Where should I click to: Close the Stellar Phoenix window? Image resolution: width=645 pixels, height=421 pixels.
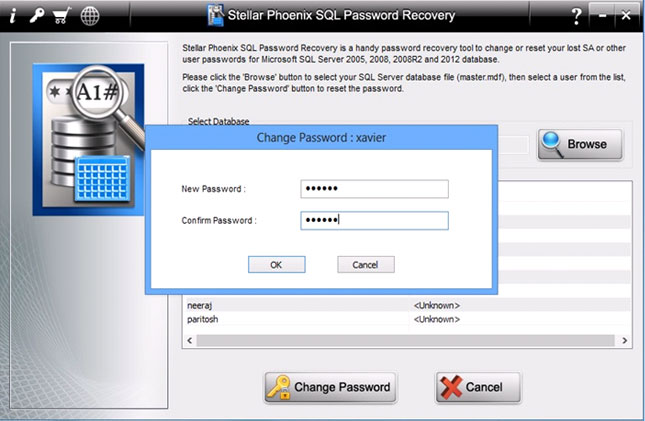[626, 15]
